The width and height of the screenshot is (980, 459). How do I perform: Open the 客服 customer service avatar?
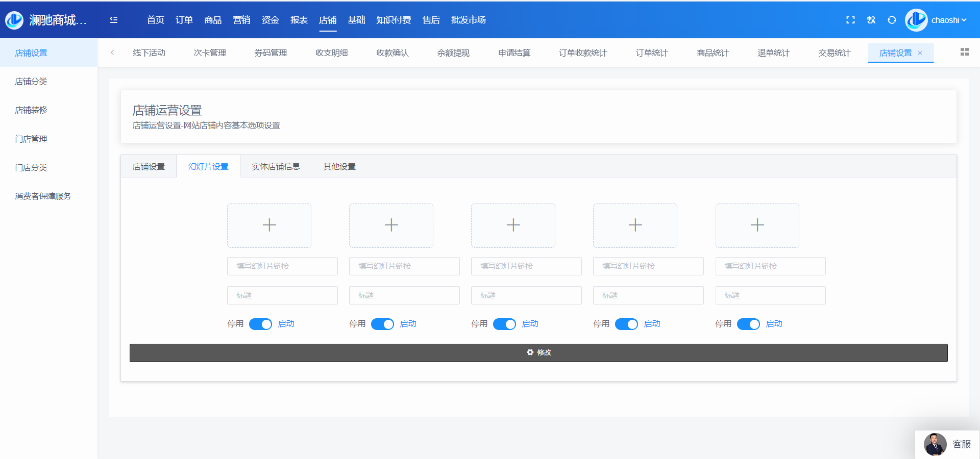point(935,444)
